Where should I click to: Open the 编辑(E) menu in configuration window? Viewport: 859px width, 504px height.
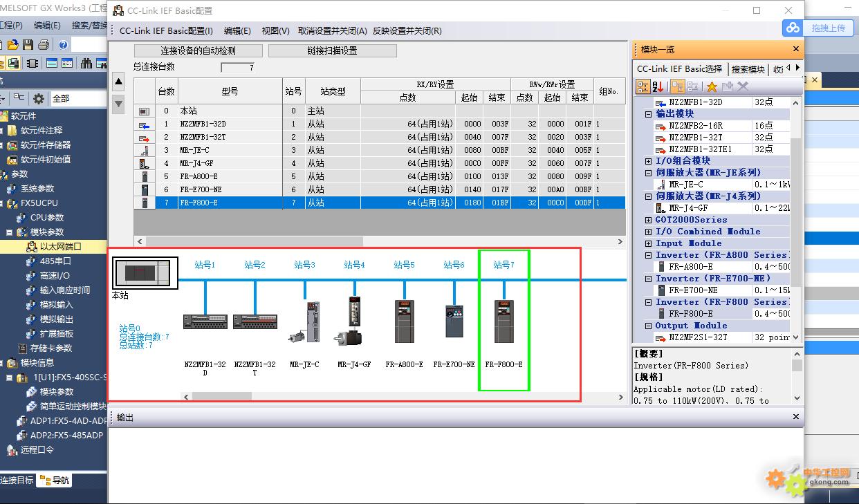pos(237,31)
